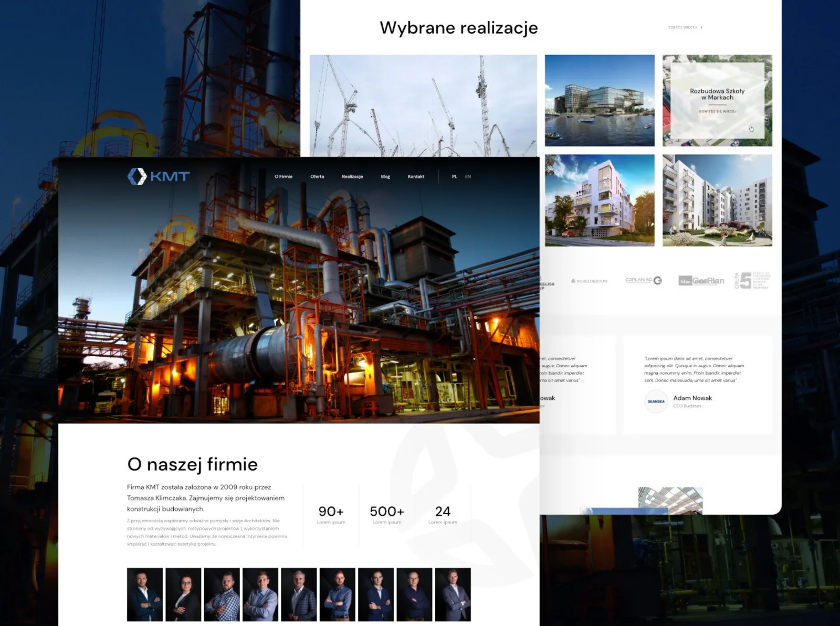
Task: Select the Adam Nowak testimonial name
Action: [692, 398]
